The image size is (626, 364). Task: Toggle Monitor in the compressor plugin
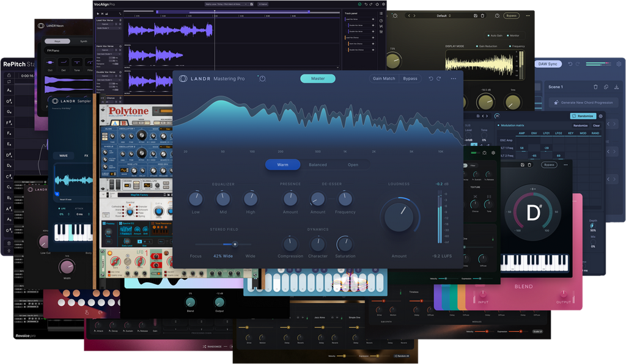(514, 35)
